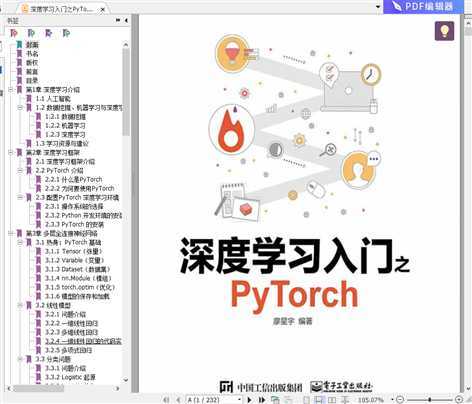Viewport: 472px width, 404px height.
Task: Click bookmark icon beside 3.1.1 Tensor
Action: click(x=38, y=251)
